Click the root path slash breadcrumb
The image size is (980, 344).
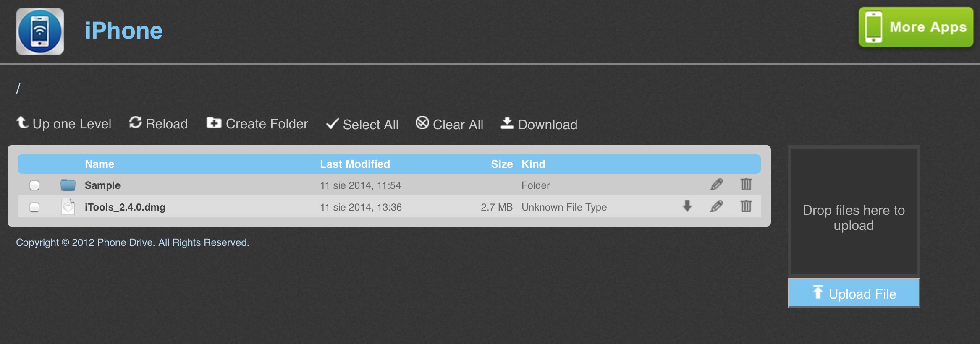[18, 89]
